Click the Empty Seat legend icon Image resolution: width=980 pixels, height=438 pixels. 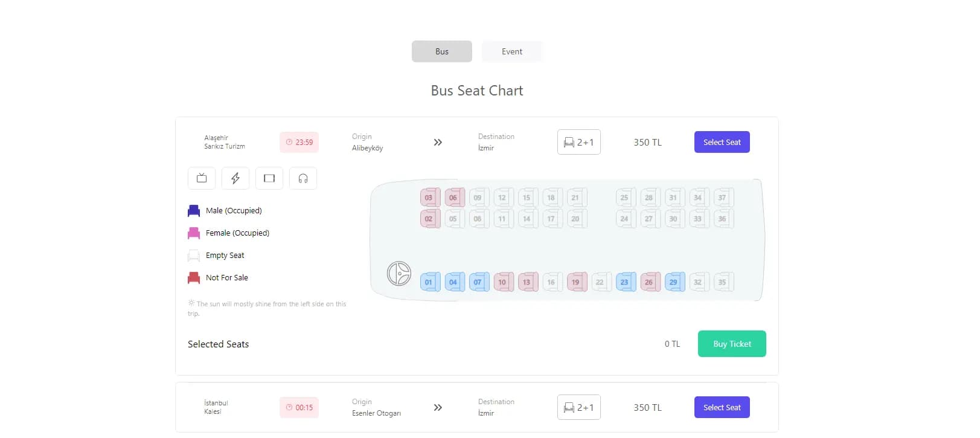(194, 256)
